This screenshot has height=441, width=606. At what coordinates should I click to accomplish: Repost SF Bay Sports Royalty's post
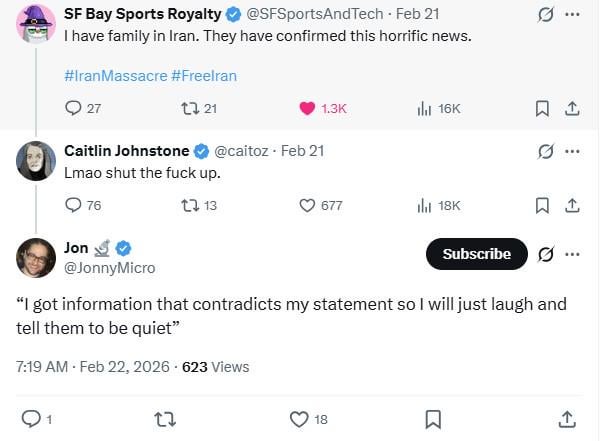tap(186, 108)
